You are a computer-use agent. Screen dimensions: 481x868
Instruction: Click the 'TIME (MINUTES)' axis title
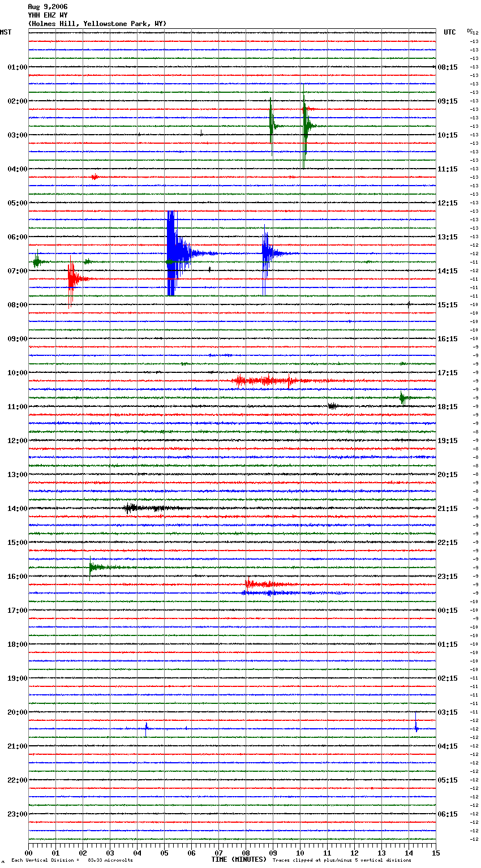click(239, 860)
